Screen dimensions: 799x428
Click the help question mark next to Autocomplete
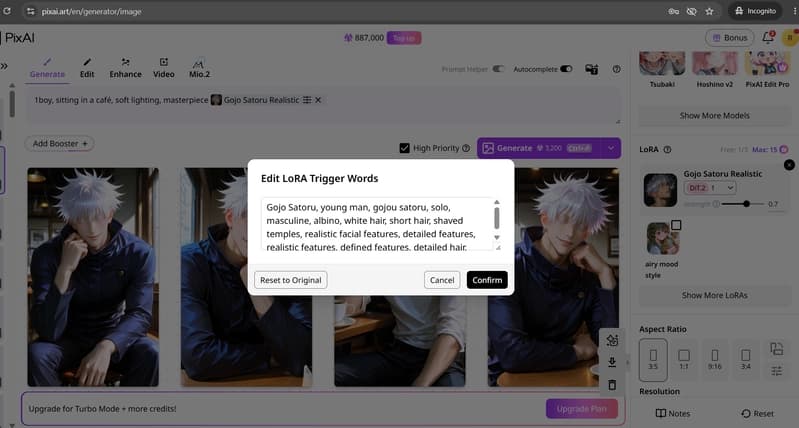coord(617,69)
